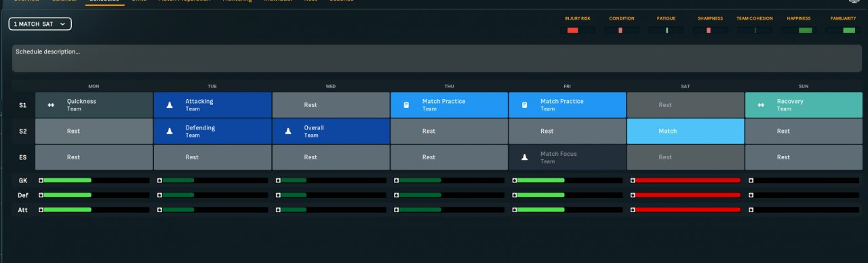The width and height of the screenshot is (868, 263).
Task: Click the Familiarity indicator bar
Action: pos(842,31)
